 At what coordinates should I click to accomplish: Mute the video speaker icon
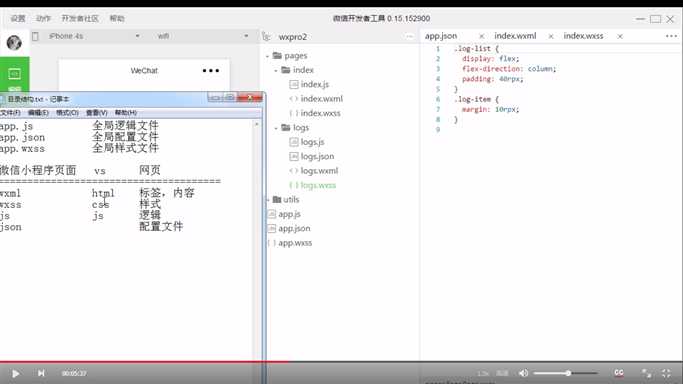click(x=523, y=373)
